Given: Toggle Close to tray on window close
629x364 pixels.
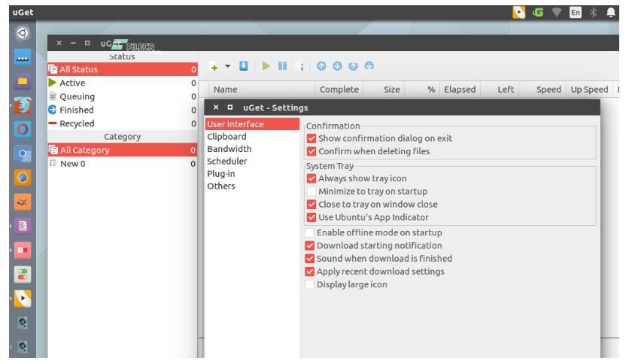Looking at the screenshot, I should click(311, 204).
